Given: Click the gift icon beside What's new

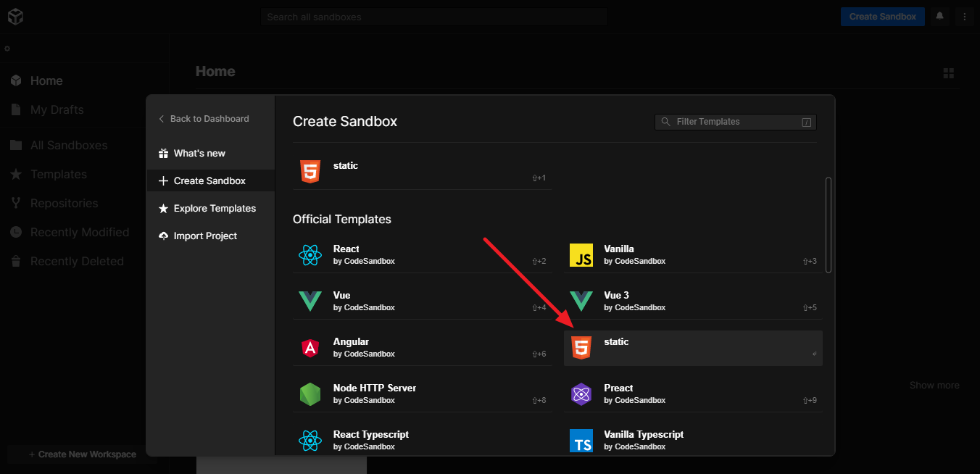Looking at the screenshot, I should [163, 154].
